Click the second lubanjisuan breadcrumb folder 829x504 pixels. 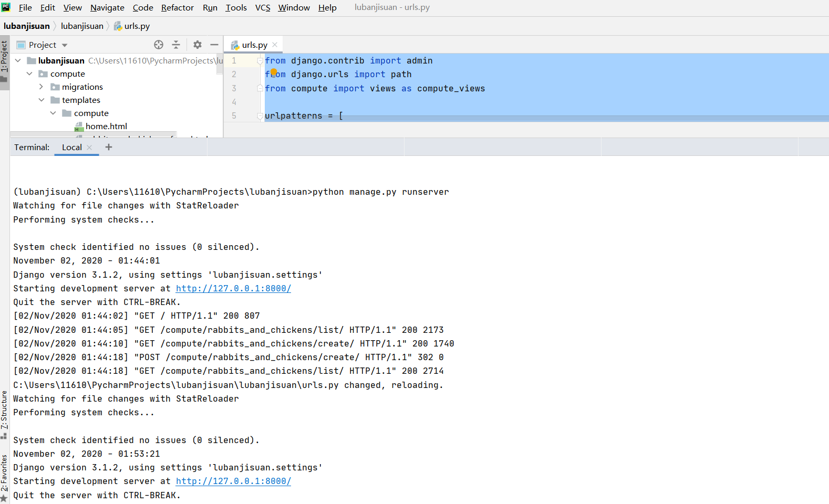tap(82, 26)
